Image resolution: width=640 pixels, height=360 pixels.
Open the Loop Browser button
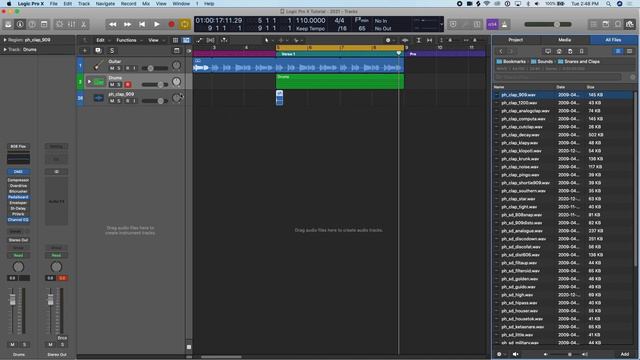tap(618, 24)
